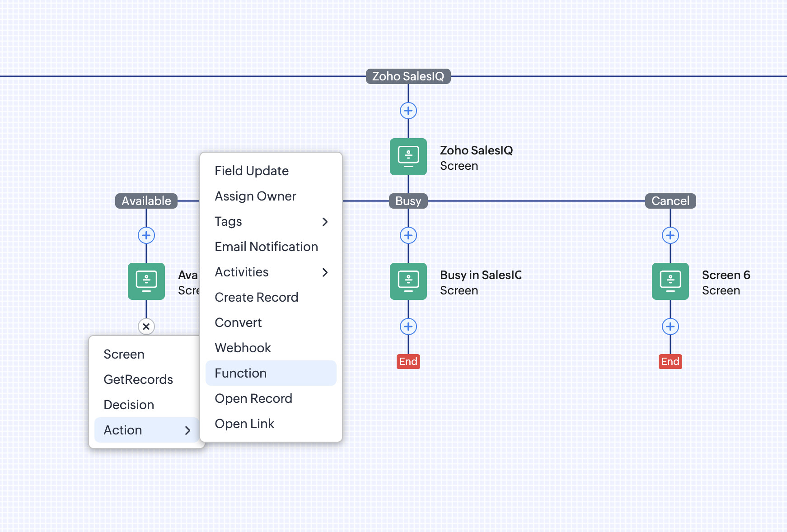The image size is (787, 532).
Task: Add a step under the Cancel branch label
Action: [x=670, y=235]
